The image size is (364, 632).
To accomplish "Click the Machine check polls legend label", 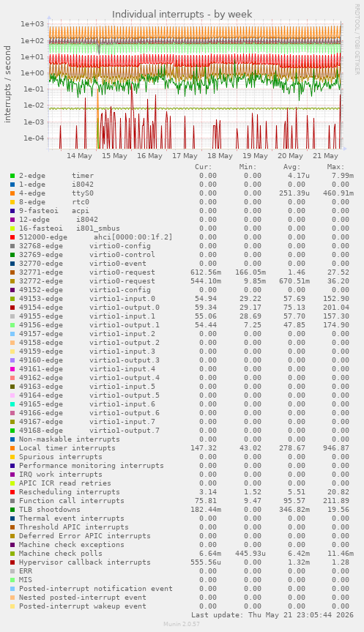I will [x=61, y=554].
